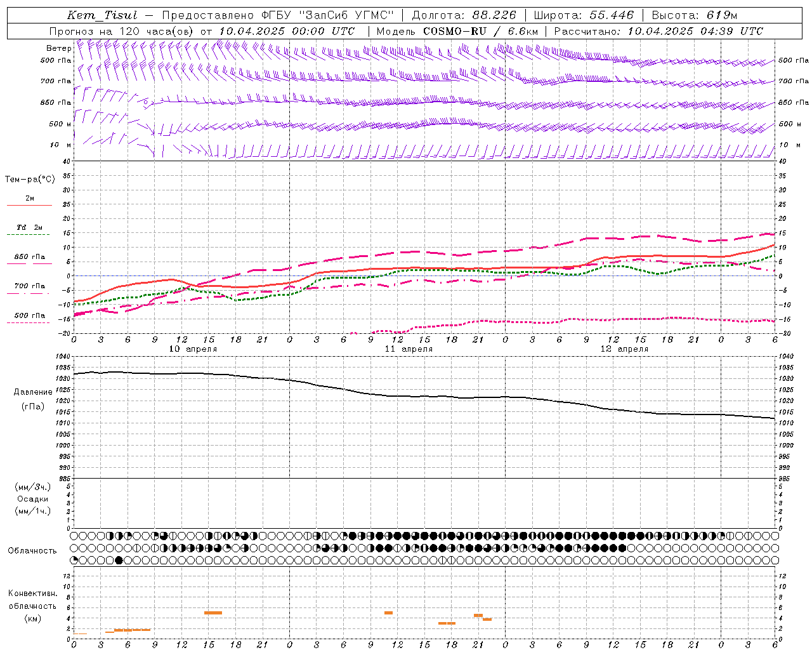
Task: Click the orange convective bar at 15h, 10 апреля
Action: [x=213, y=613]
